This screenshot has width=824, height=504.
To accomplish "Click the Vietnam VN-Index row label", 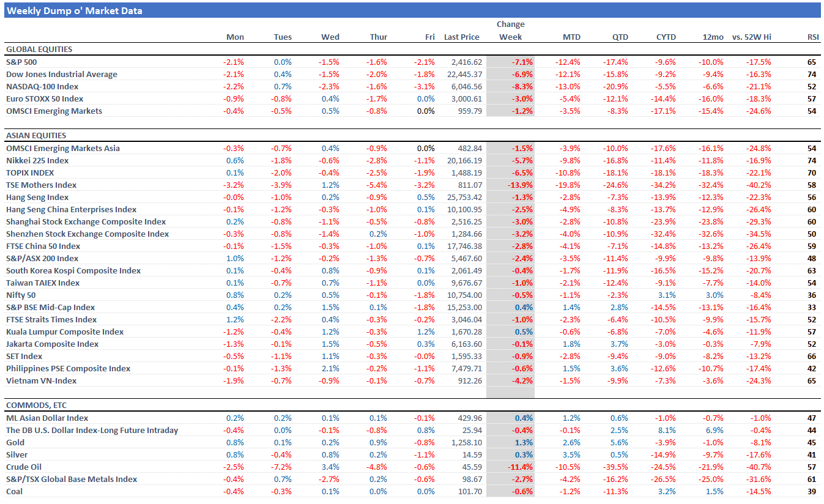I will 42,380.
